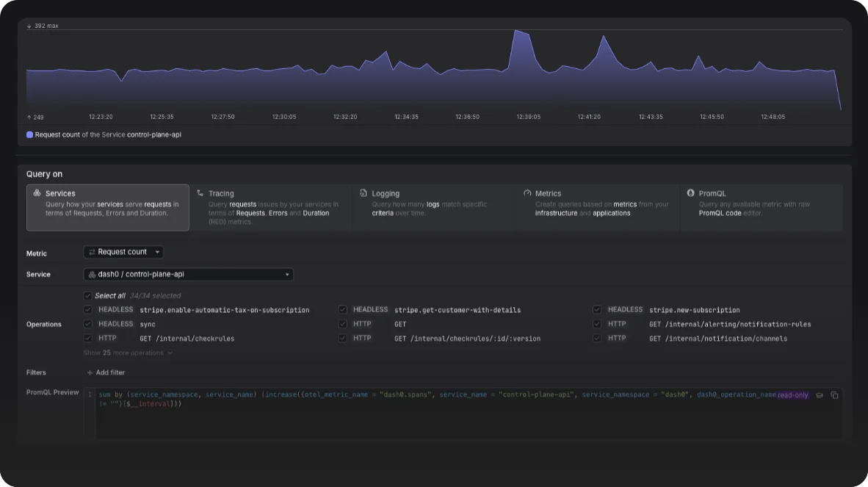Uncheck GET /internal/notification/channels operation
The height and width of the screenshot is (487, 868).
(597, 338)
